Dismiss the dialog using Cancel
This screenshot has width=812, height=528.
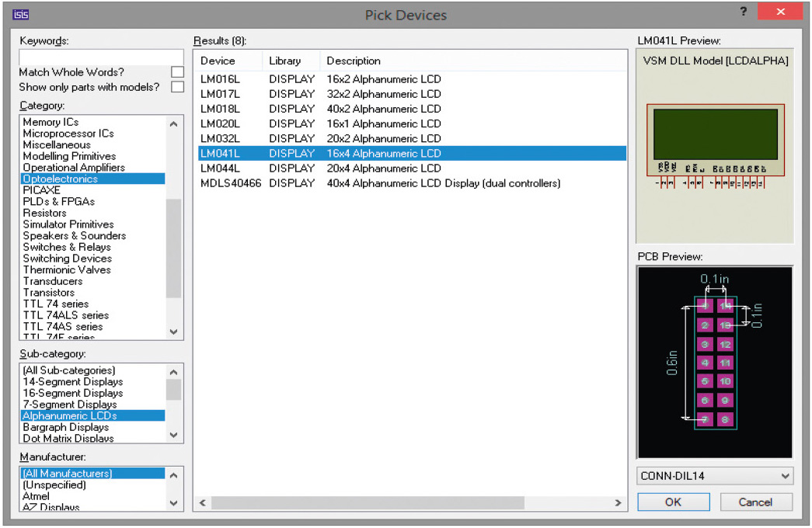point(755,502)
